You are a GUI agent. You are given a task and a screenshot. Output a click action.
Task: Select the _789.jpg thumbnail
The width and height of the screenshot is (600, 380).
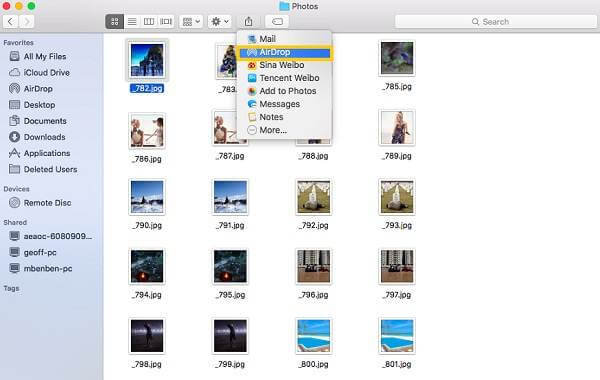(x=397, y=128)
